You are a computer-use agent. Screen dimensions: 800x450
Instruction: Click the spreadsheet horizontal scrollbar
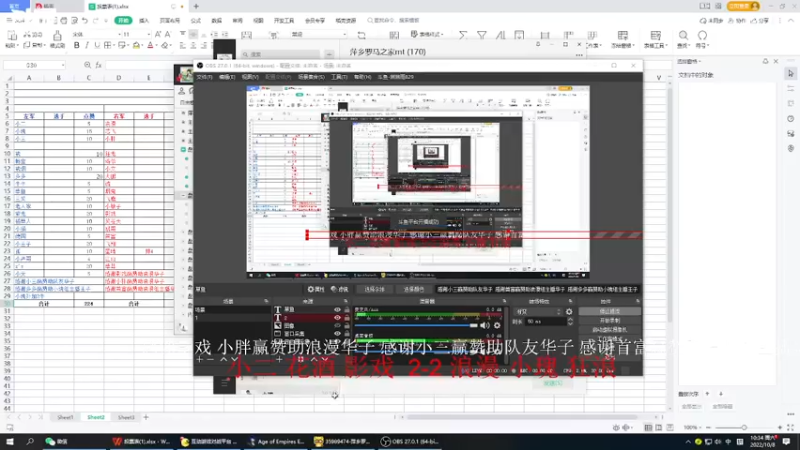[521, 417]
